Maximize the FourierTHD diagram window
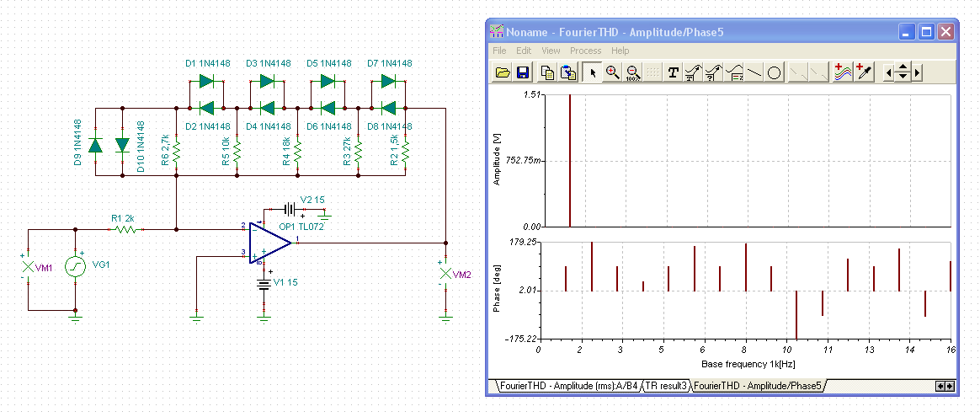This screenshot has width=980, height=417. coord(927,32)
